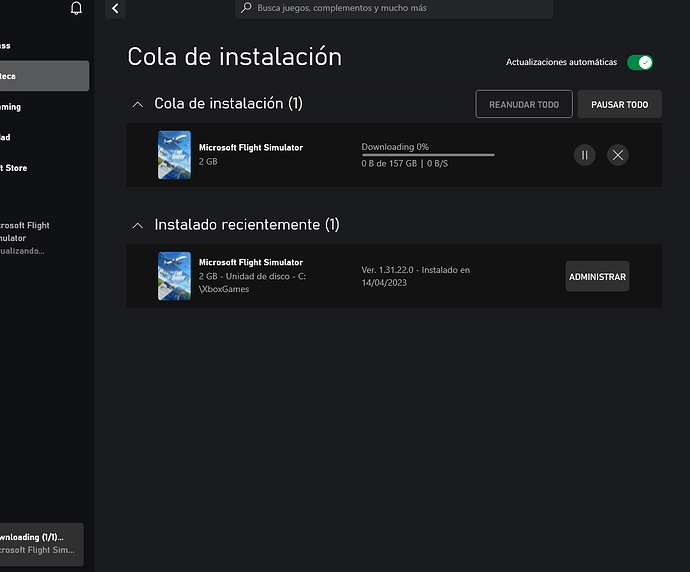690x572 pixels.
Task: Collapse the Cola de instalación section
Action: (x=138, y=104)
